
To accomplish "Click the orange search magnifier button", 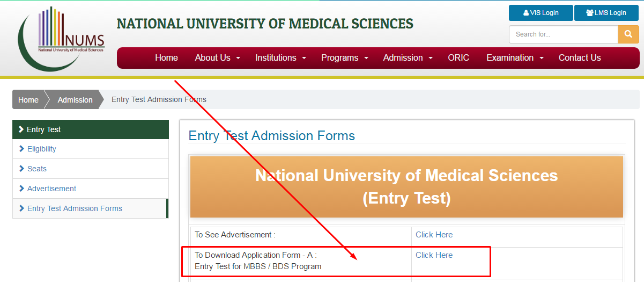I will click(628, 34).
